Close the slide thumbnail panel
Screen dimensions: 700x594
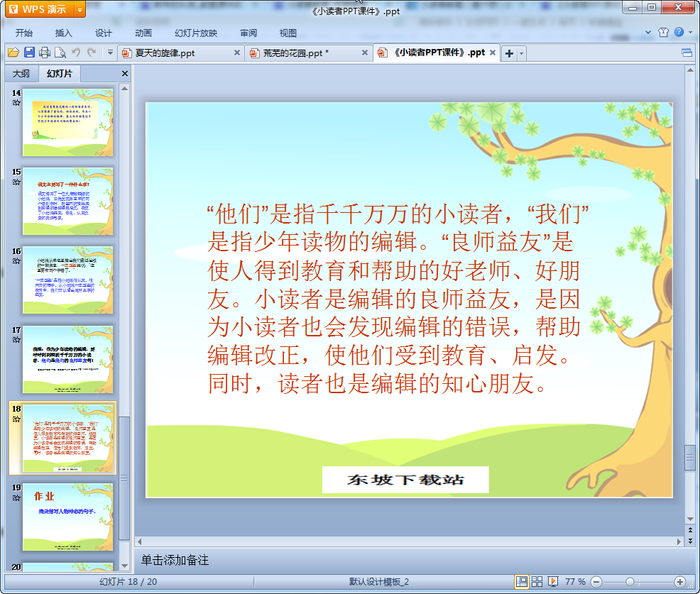[x=125, y=74]
